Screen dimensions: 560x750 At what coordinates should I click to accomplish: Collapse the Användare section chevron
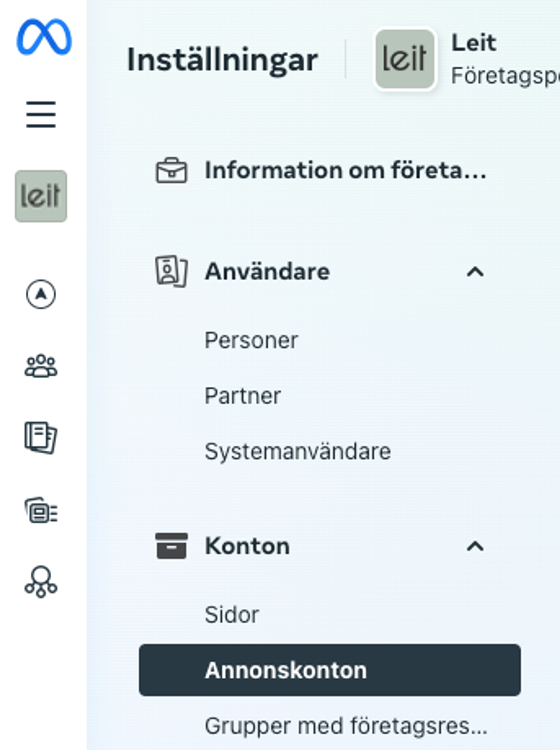pyautogui.click(x=475, y=272)
